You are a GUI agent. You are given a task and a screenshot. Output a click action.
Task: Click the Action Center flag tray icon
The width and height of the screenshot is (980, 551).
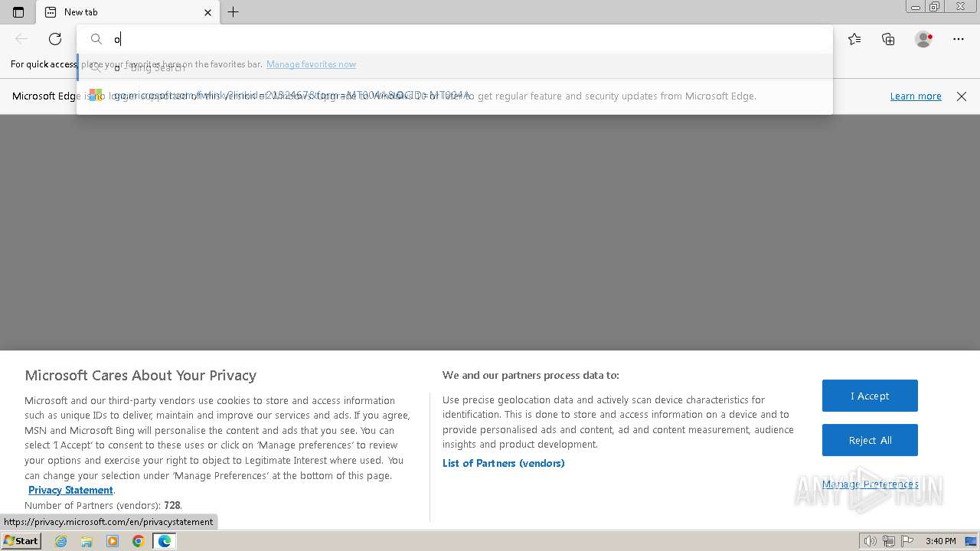coord(907,541)
